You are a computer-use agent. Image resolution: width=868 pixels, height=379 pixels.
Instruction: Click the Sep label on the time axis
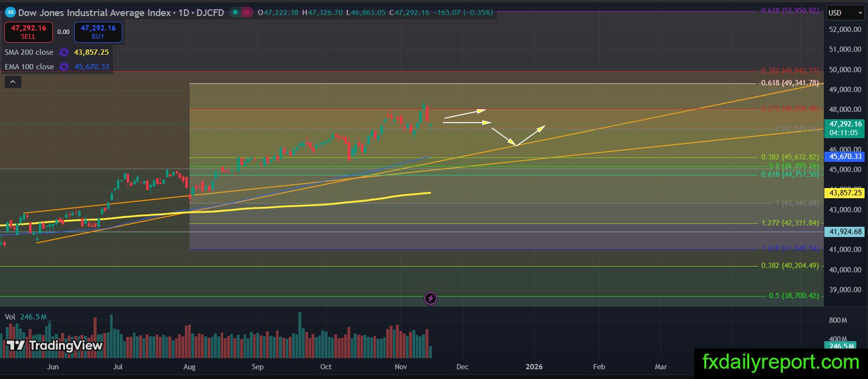click(x=258, y=367)
